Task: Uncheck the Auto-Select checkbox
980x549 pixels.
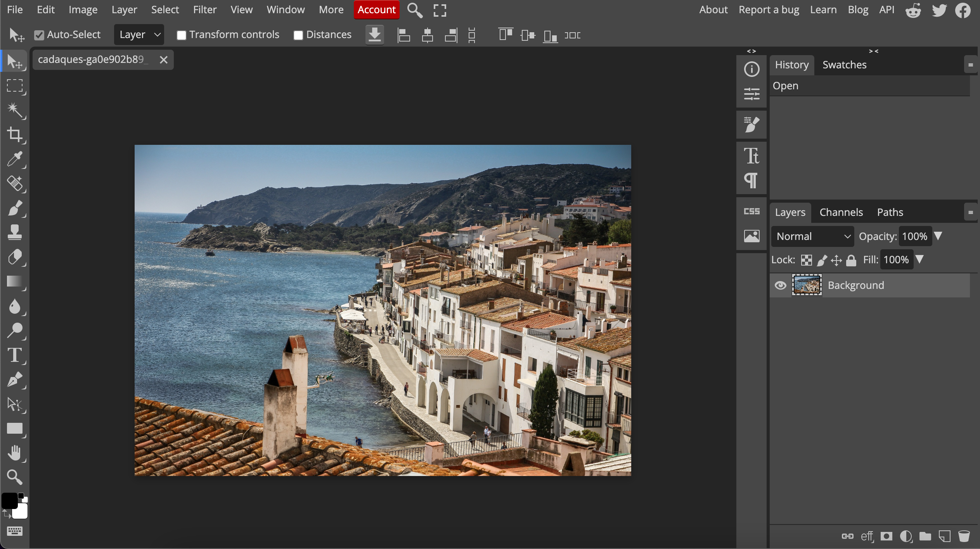Action: click(x=39, y=35)
